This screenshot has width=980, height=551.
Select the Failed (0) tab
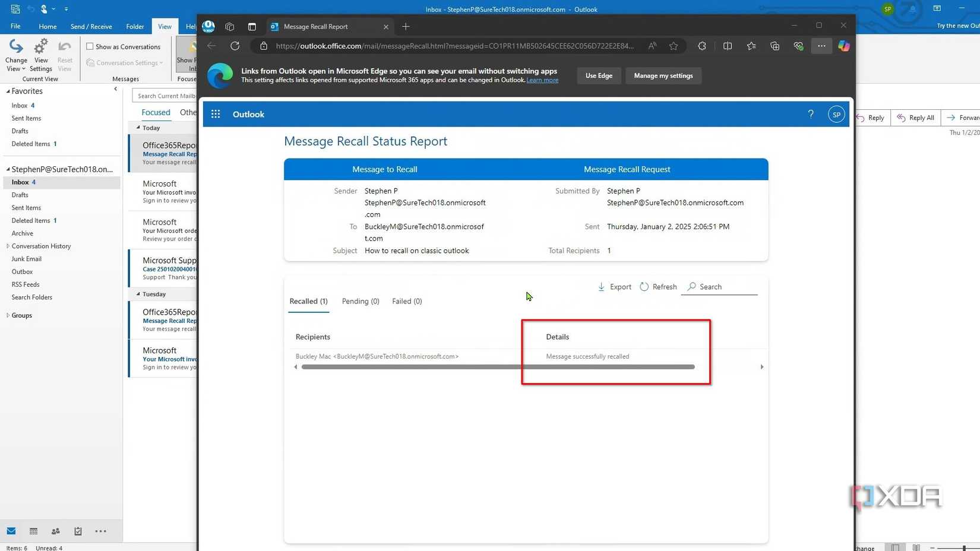[x=407, y=301]
